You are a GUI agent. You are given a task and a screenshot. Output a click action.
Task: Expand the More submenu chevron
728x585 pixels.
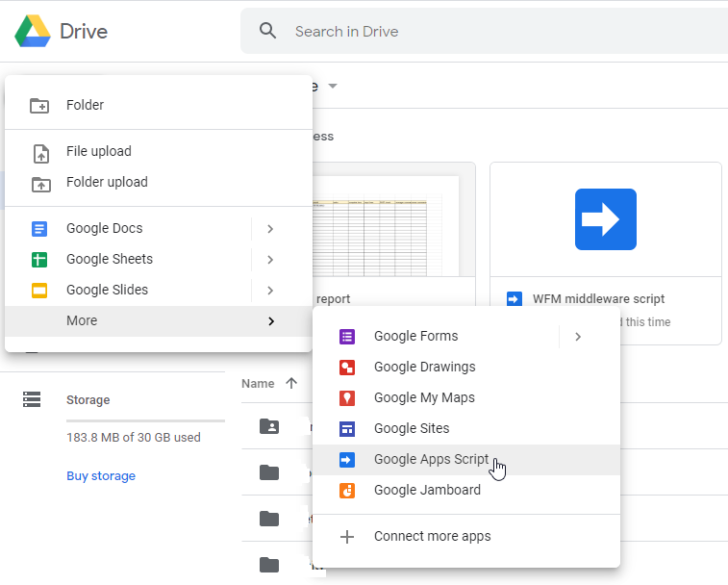271,321
